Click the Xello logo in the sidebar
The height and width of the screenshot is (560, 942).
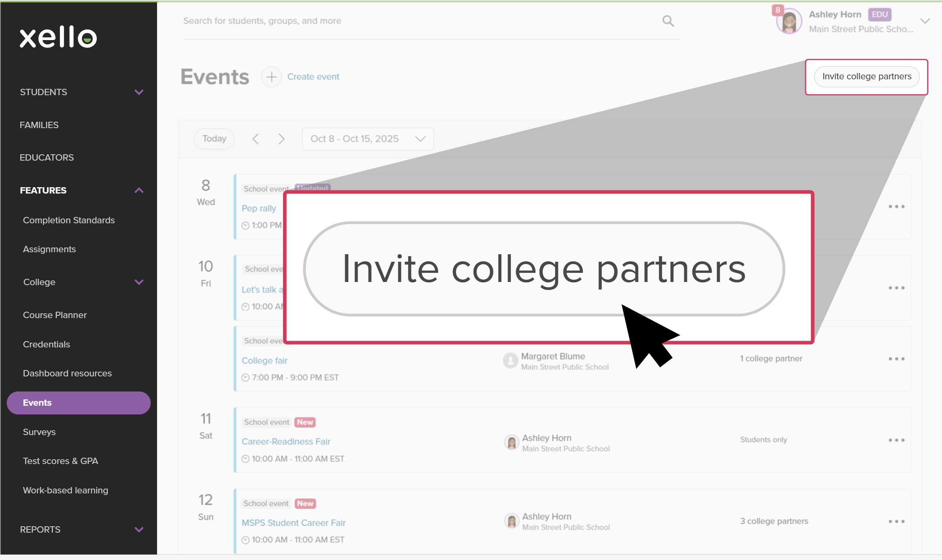[58, 37]
